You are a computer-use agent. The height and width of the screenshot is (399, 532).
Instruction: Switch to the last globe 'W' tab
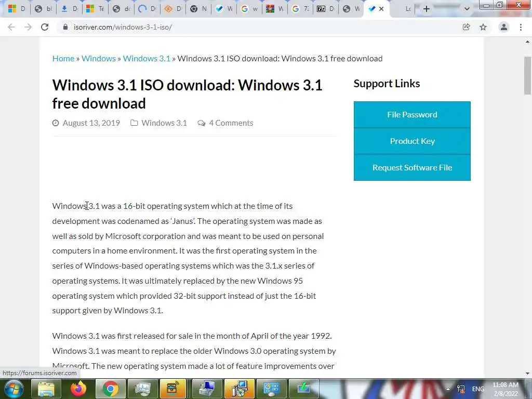[351, 9]
